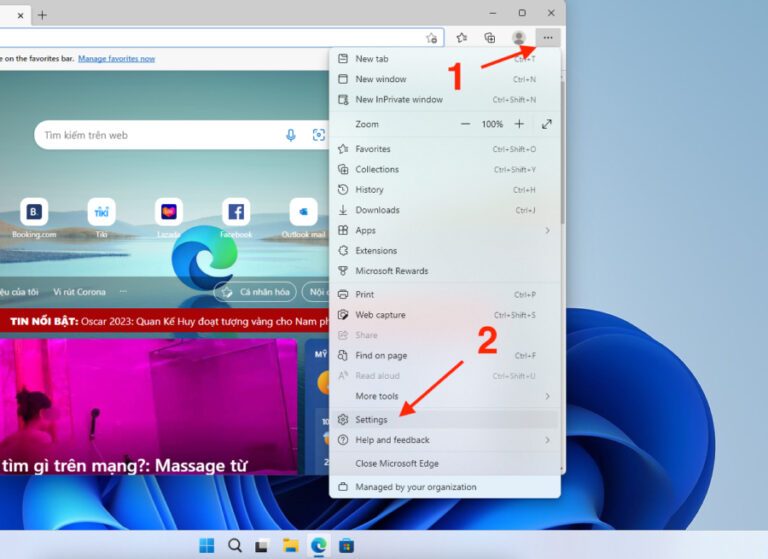Viewport: 768px width, 559px height.
Task: Open the feed tabs ellipsis more options
Action: point(123,292)
